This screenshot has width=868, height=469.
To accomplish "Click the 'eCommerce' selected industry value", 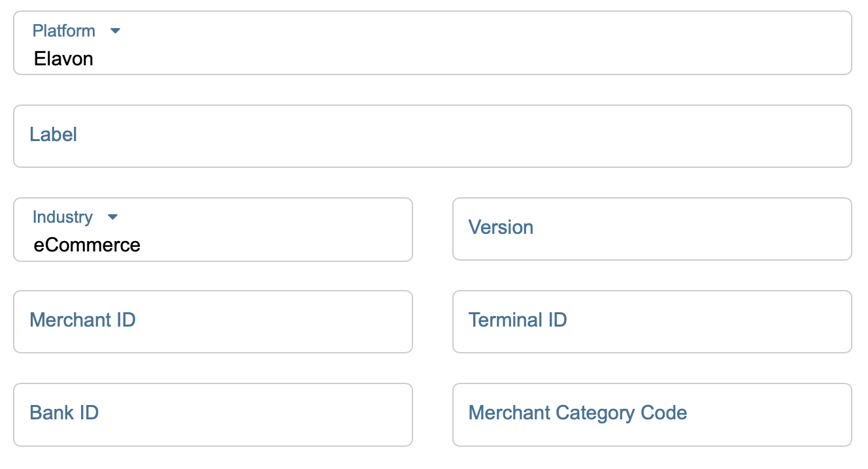I will [87, 245].
